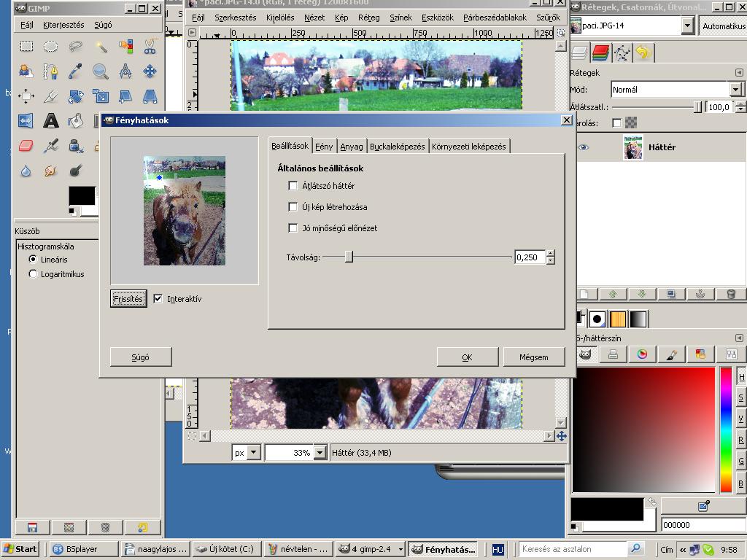
Task: Select the Lineáris histogram radio button
Action: click(33, 259)
